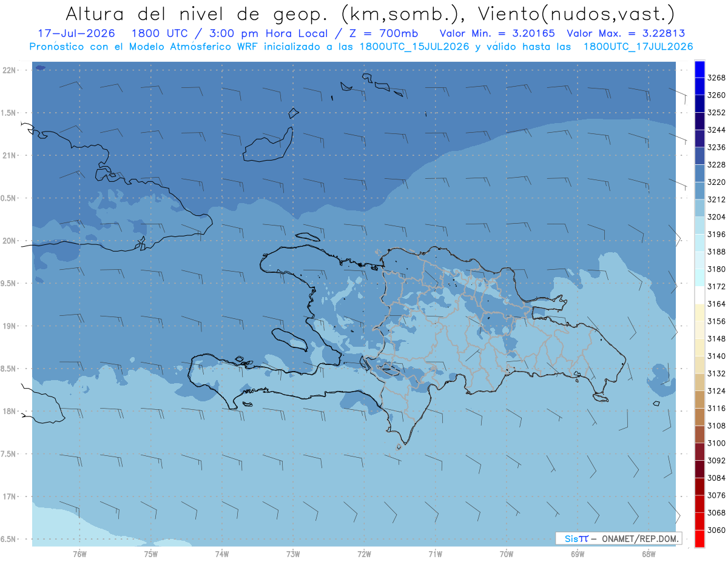The image size is (728, 562).
Task: Click the longitude tick label 75W
Action: click(150, 555)
